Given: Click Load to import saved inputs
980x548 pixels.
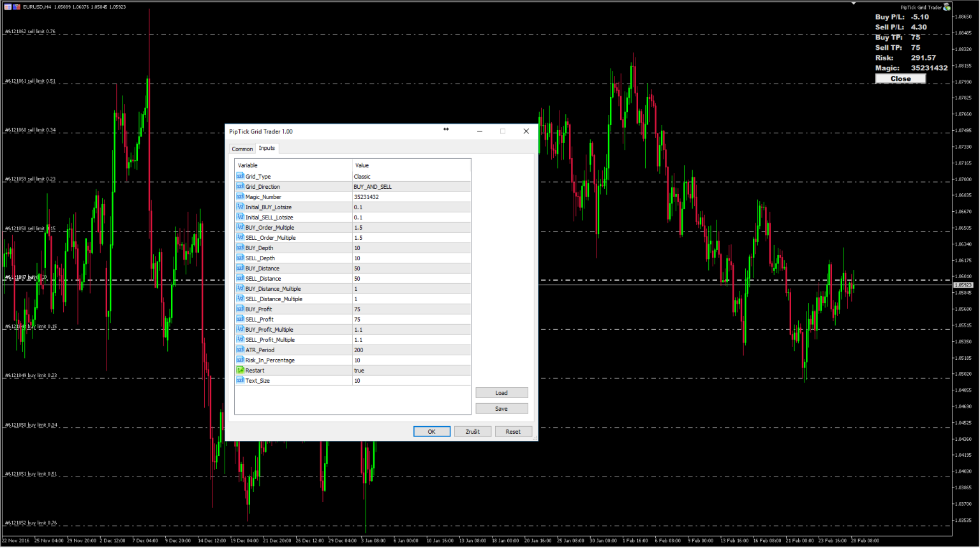Looking at the screenshot, I should point(501,392).
